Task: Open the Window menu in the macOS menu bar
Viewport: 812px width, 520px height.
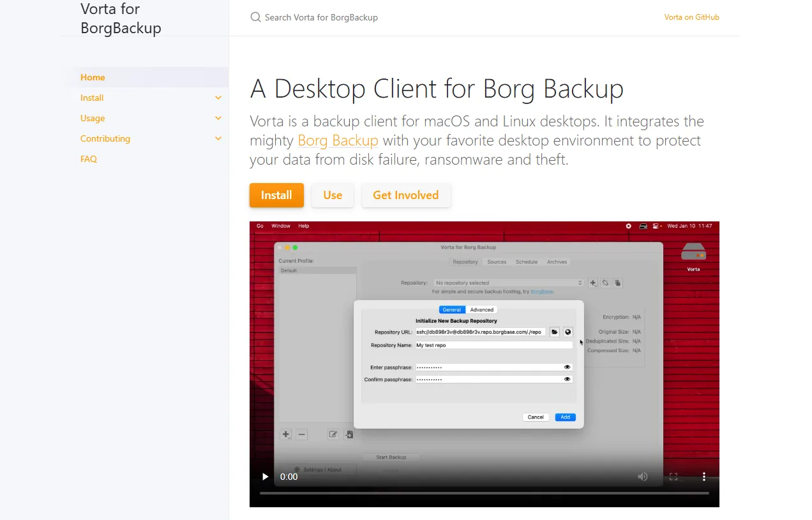Action: click(x=281, y=226)
